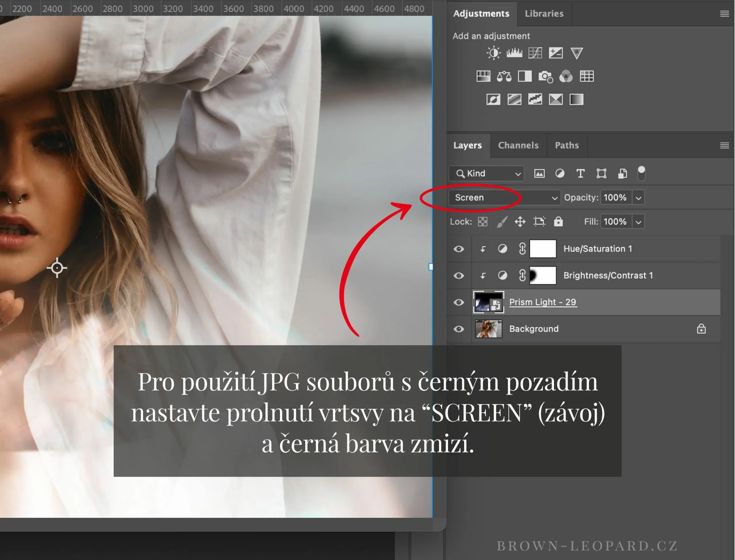Hide the Background layer
The image size is (735, 560).
coord(459,329)
